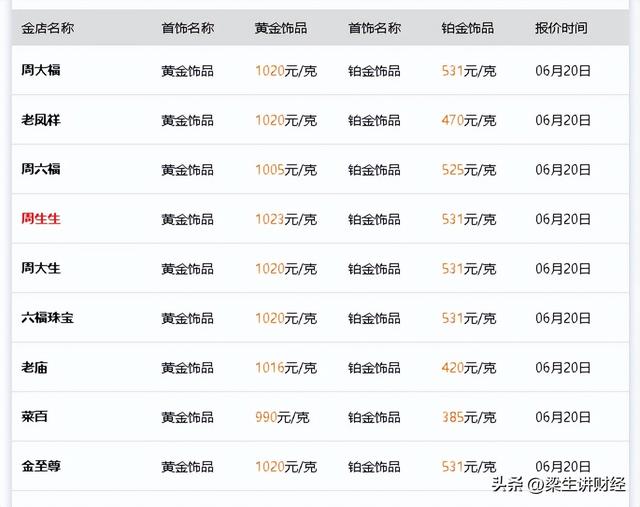Open the 周大福 gold shop link
The width and height of the screenshot is (640, 507).
coord(41,70)
